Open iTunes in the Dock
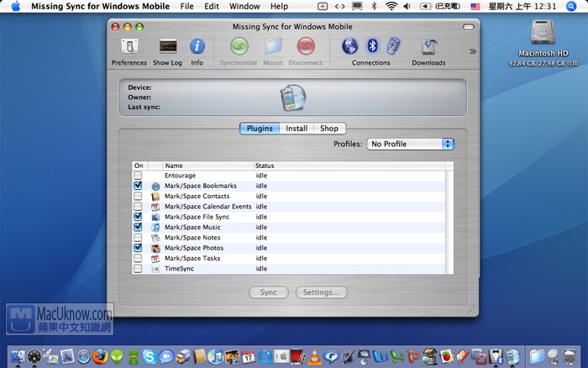This screenshot has height=368, width=588. (x=215, y=356)
